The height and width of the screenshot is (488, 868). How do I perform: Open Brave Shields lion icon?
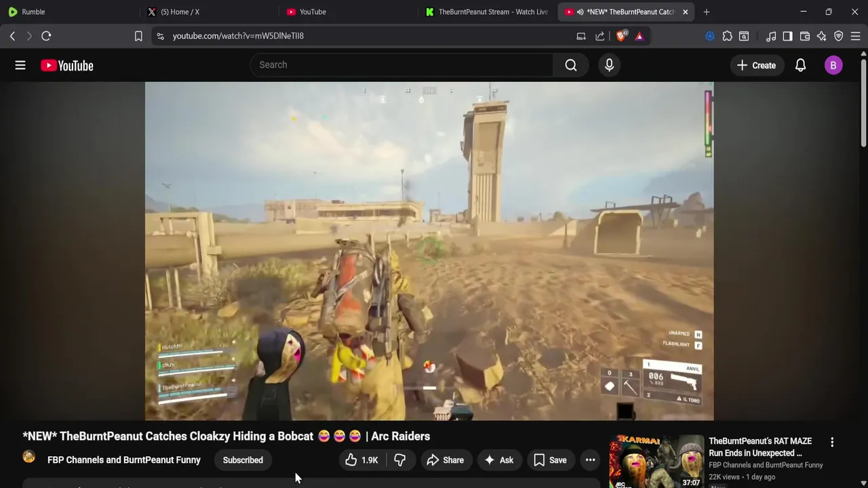[621, 36]
